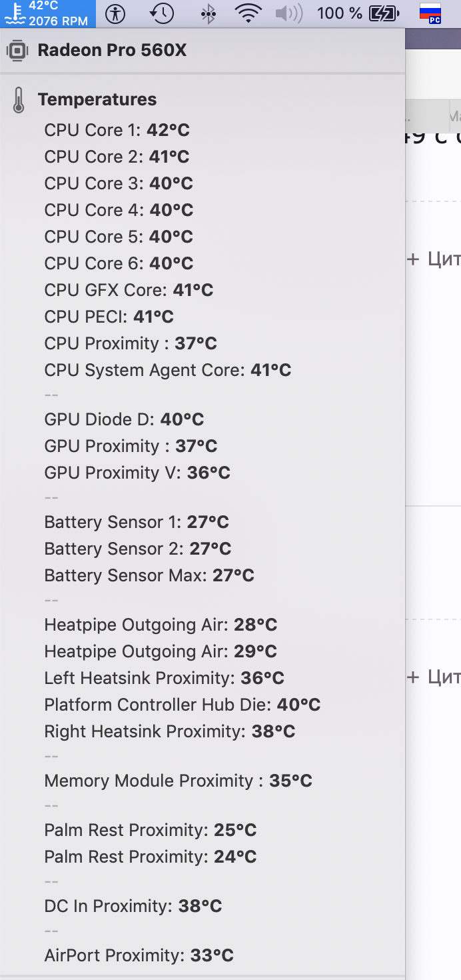
Task: Select the CPU Core 1 temperature row
Action: click(117, 130)
